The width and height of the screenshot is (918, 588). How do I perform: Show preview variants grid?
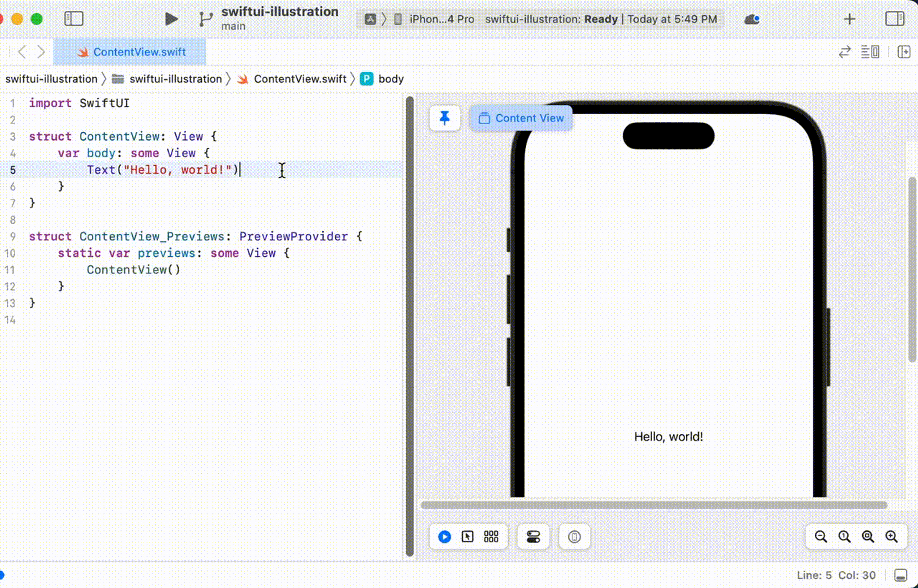click(491, 536)
